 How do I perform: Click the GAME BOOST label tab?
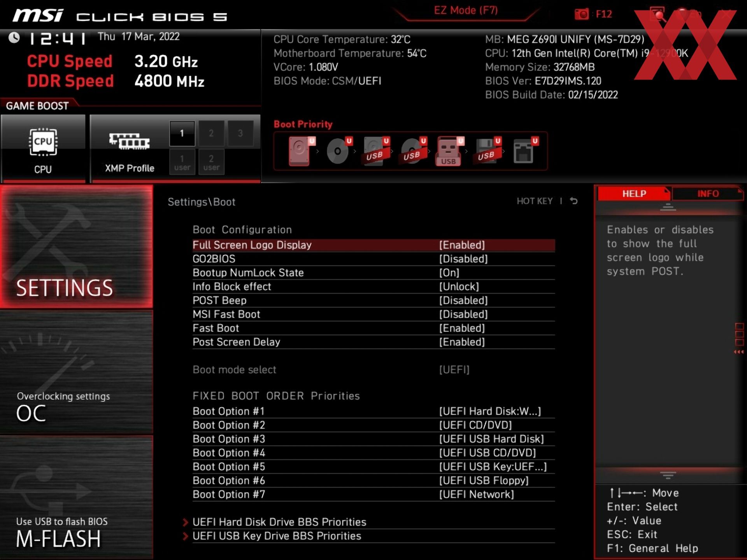(38, 106)
